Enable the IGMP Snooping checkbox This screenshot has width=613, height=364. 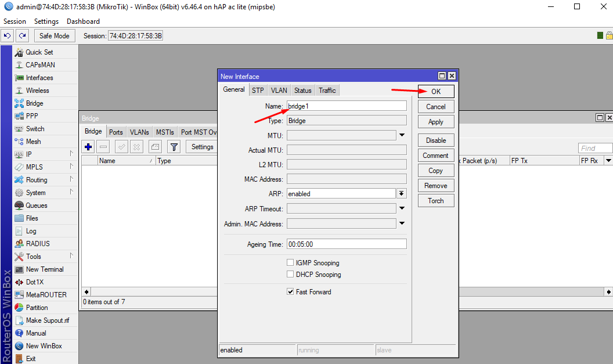(290, 262)
